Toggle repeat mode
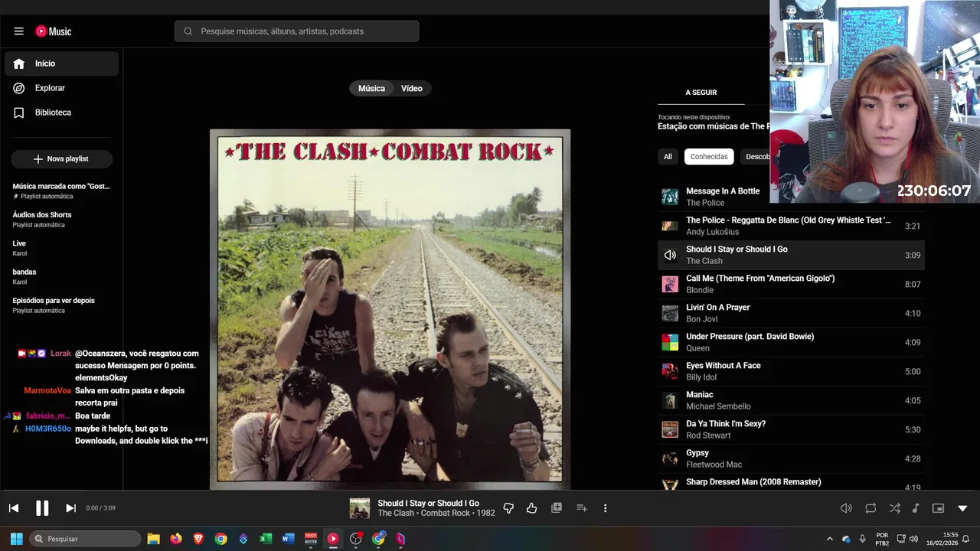980x551 pixels. (x=871, y=508)
